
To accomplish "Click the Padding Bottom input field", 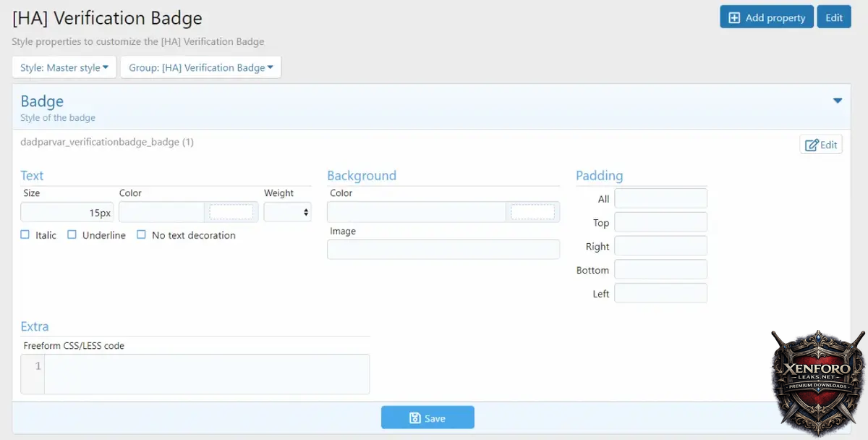I will [660, 270].
